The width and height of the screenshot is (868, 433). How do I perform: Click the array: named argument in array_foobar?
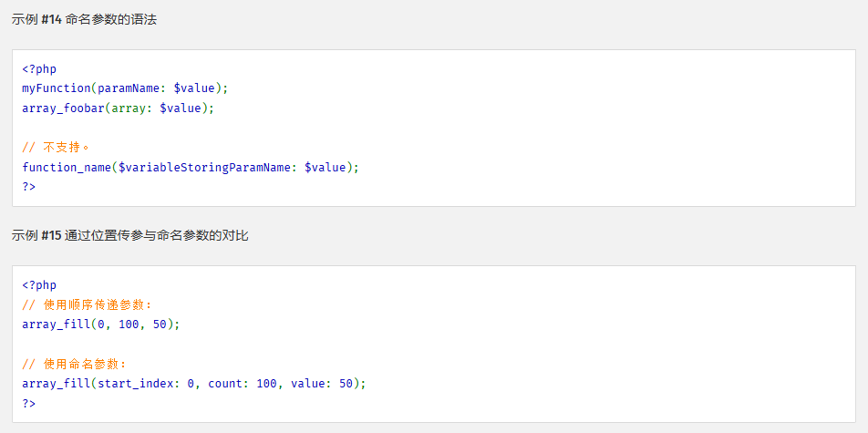coord(132,108)
